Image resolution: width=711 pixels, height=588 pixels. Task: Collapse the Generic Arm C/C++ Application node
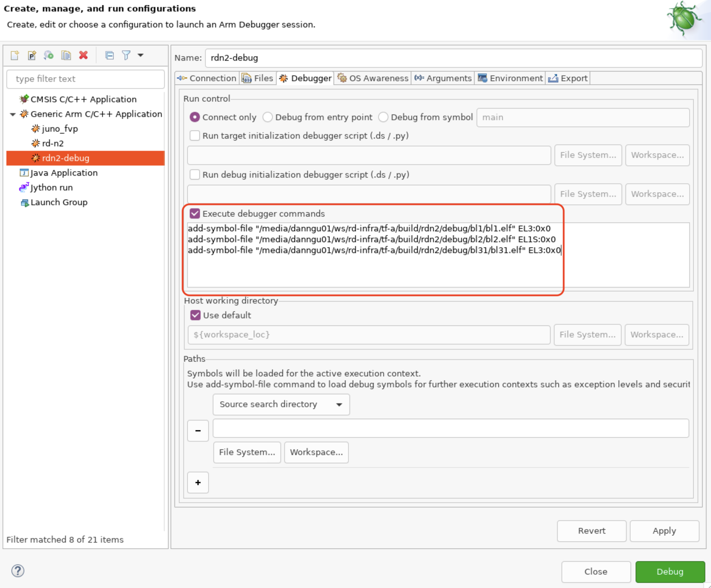(13, 114)
